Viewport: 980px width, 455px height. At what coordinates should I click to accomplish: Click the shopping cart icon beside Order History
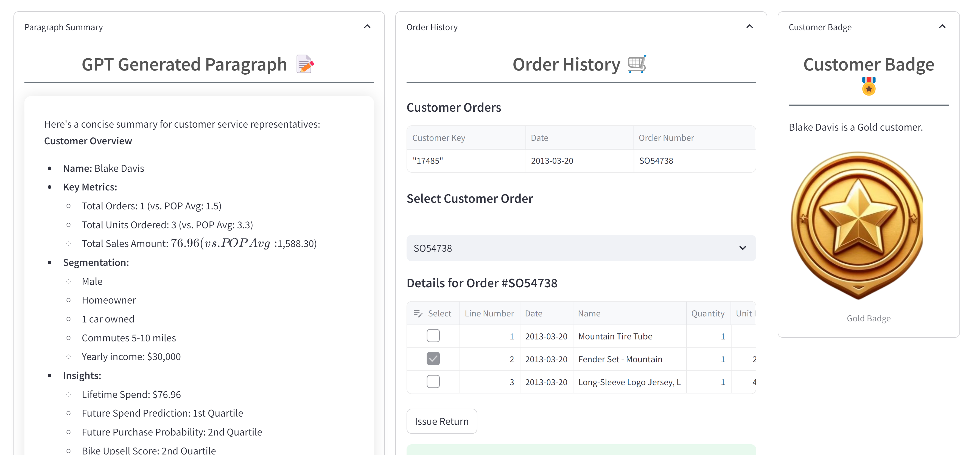point(637,64)
